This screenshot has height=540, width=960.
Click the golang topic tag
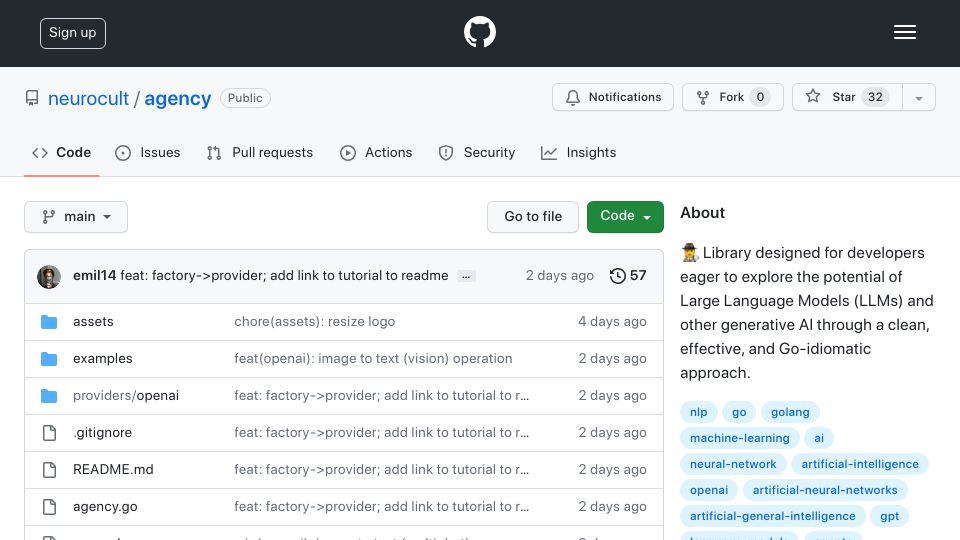pyautogui.click(x=790, y=412)
